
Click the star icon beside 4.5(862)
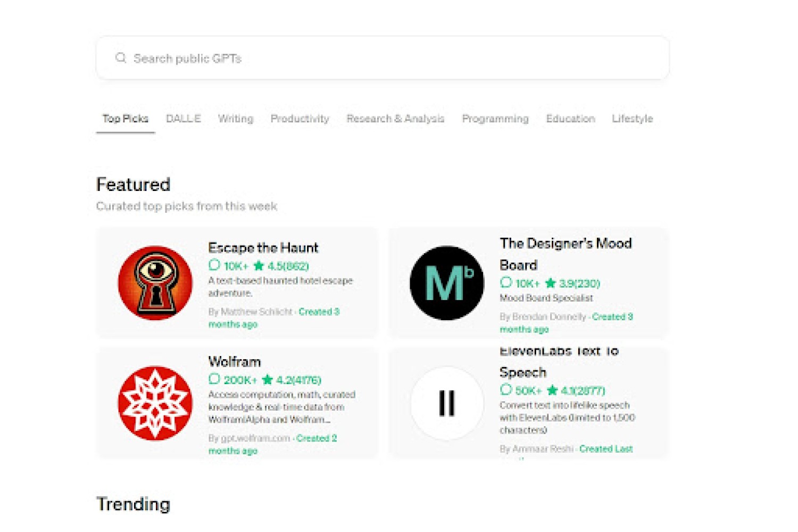point(259,265)
